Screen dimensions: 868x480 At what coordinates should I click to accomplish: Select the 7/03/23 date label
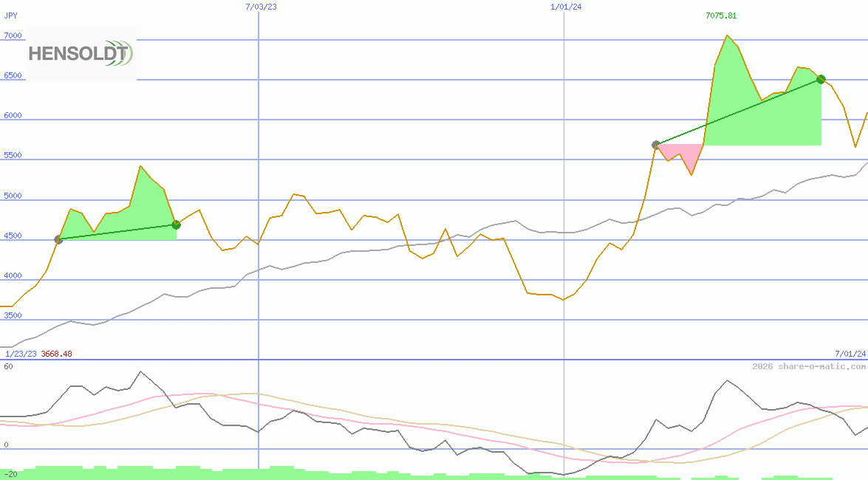[x=261, y=7]
